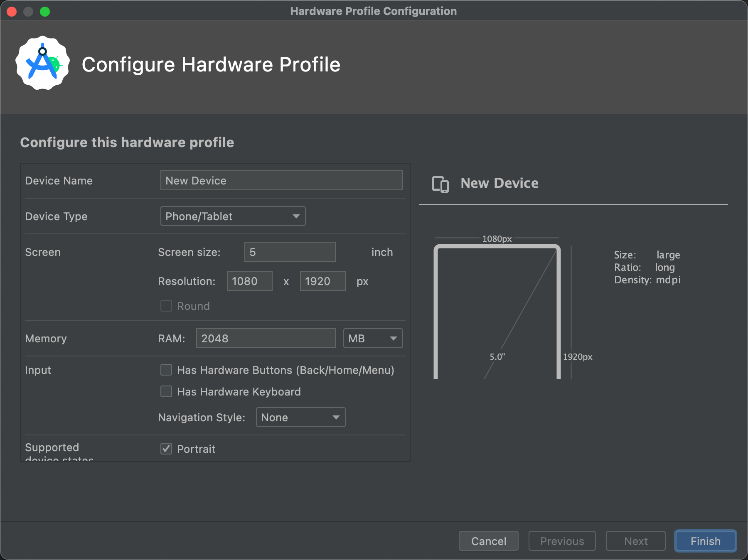Click the Next button
The image size is (748, 560).
[x=635, y=541]
